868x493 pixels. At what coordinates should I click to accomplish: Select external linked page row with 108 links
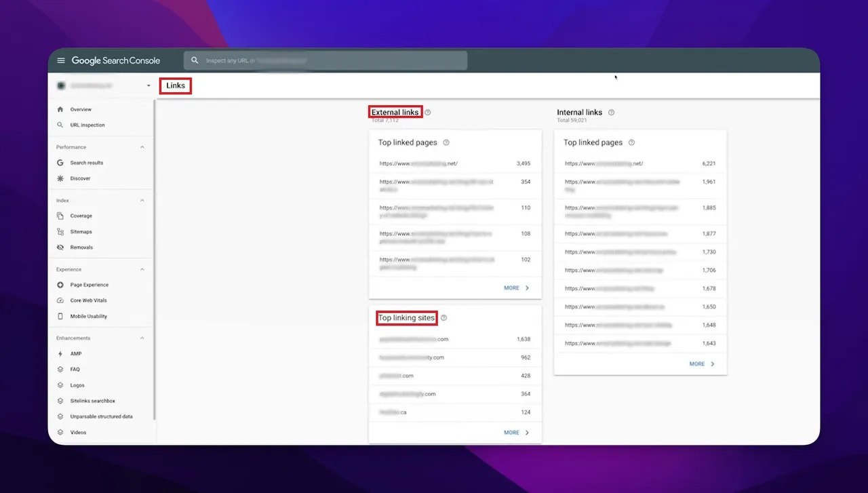[x=455, y=237]
